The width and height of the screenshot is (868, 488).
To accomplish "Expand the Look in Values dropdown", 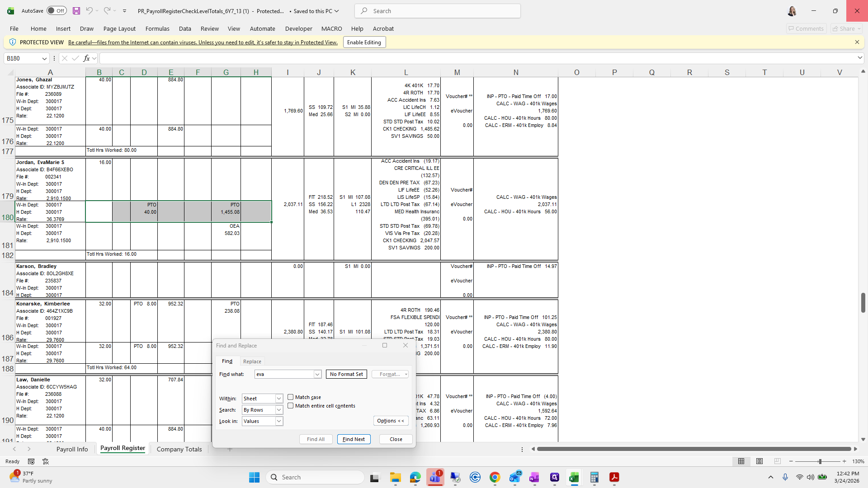I will [279, 421].
